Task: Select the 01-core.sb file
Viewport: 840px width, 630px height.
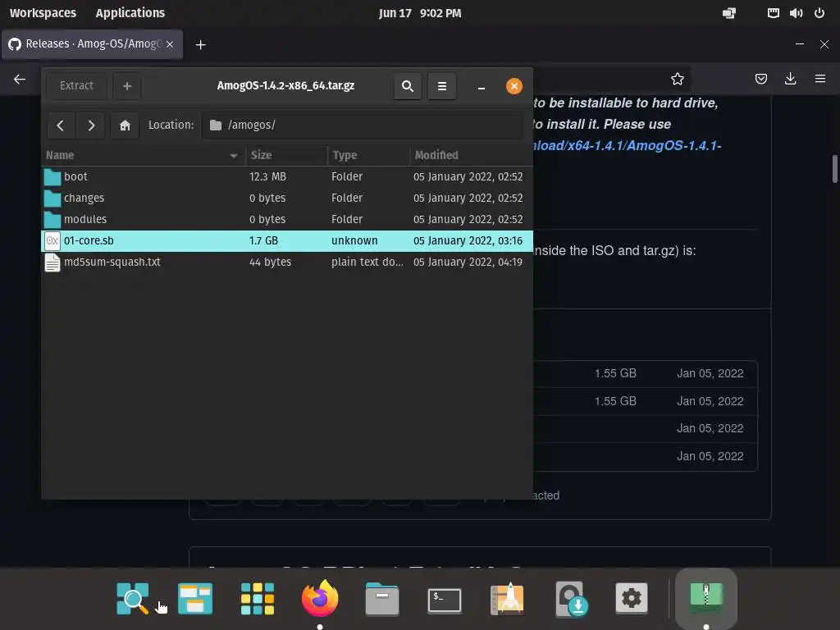Action: 287,241
